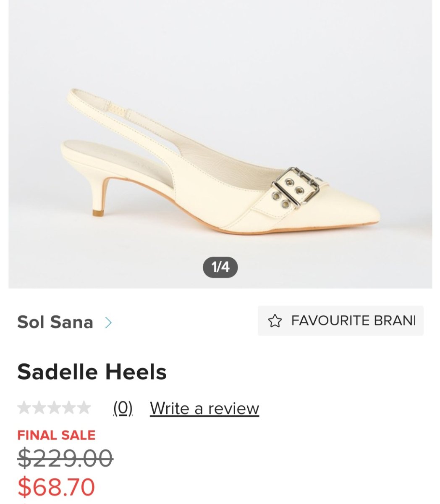Click the Sadelle Heels product title
This screenshot has height=504, width=440.
(x=92, y=372)
